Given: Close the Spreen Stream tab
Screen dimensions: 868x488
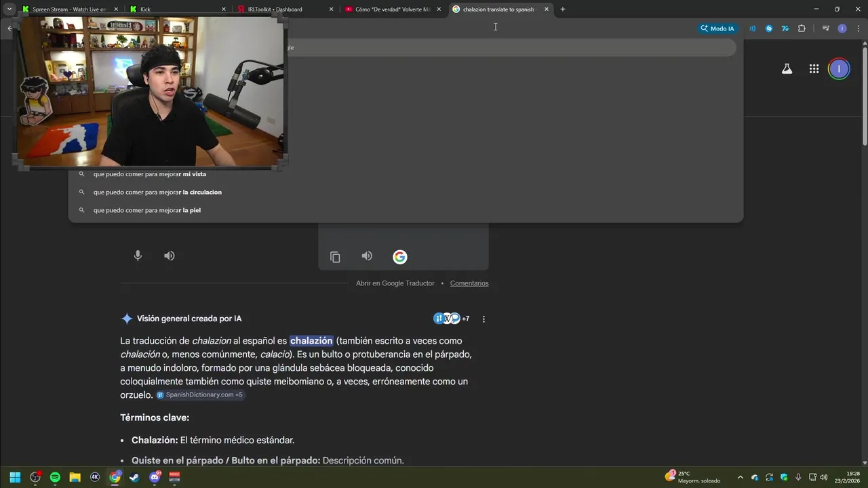Looking at the screenshot, I should 116,9.
